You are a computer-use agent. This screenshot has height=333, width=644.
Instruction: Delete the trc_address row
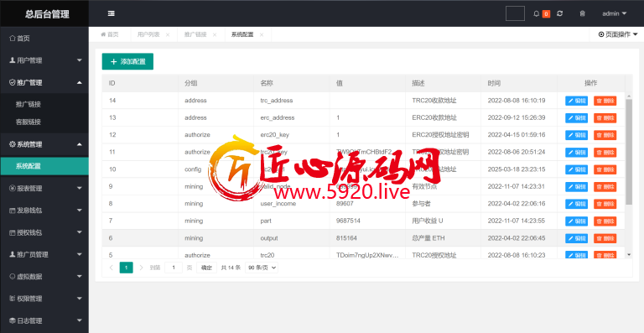(605, 101)
